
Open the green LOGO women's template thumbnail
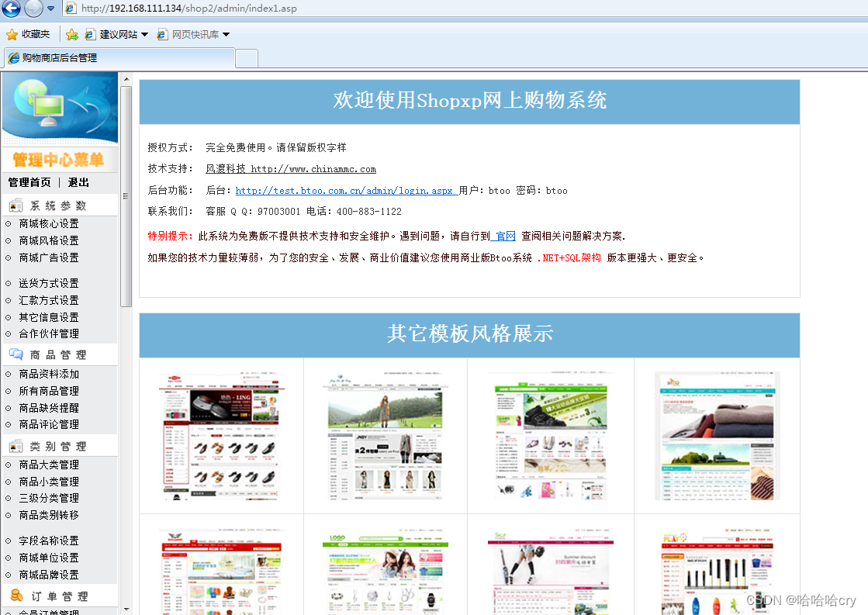point(386,572)
